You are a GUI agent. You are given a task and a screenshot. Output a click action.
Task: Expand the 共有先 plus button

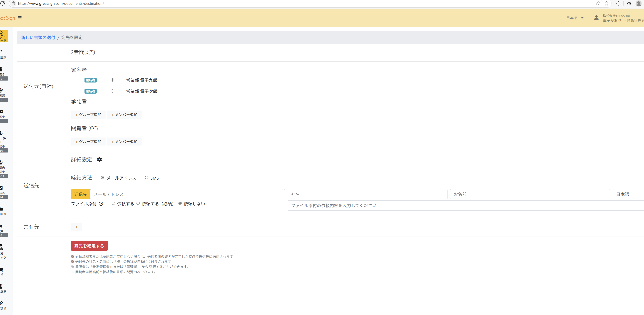(76, 227)
